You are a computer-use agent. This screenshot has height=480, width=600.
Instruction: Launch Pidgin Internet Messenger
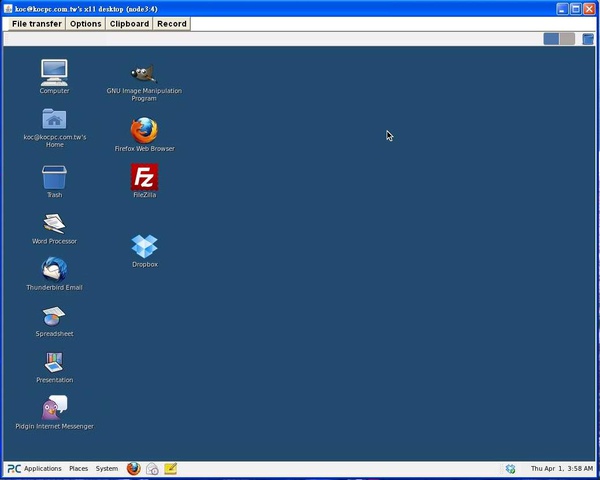point(54,408)
